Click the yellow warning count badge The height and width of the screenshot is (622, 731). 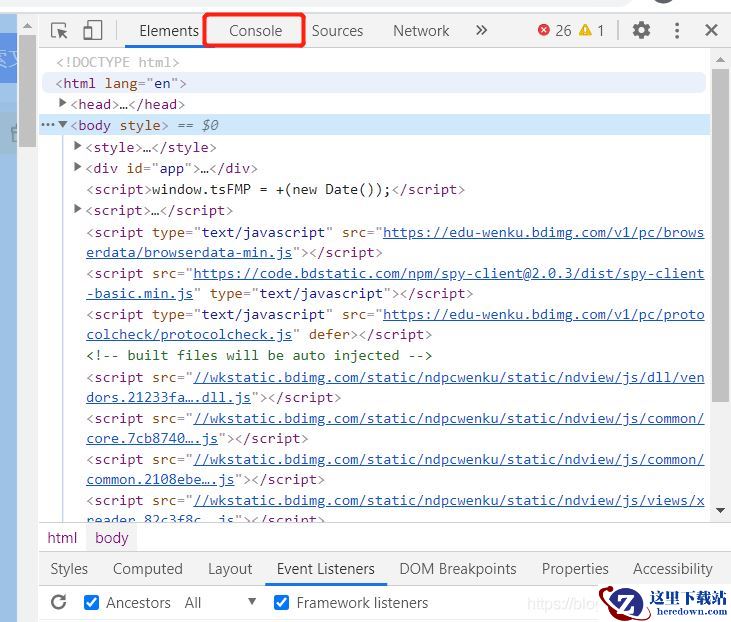[x=592, y=31]
